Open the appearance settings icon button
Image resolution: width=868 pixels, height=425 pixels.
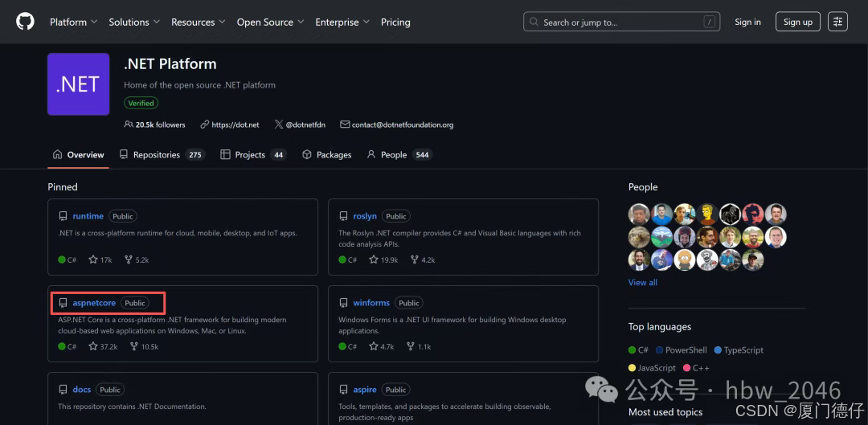(837, 22)
